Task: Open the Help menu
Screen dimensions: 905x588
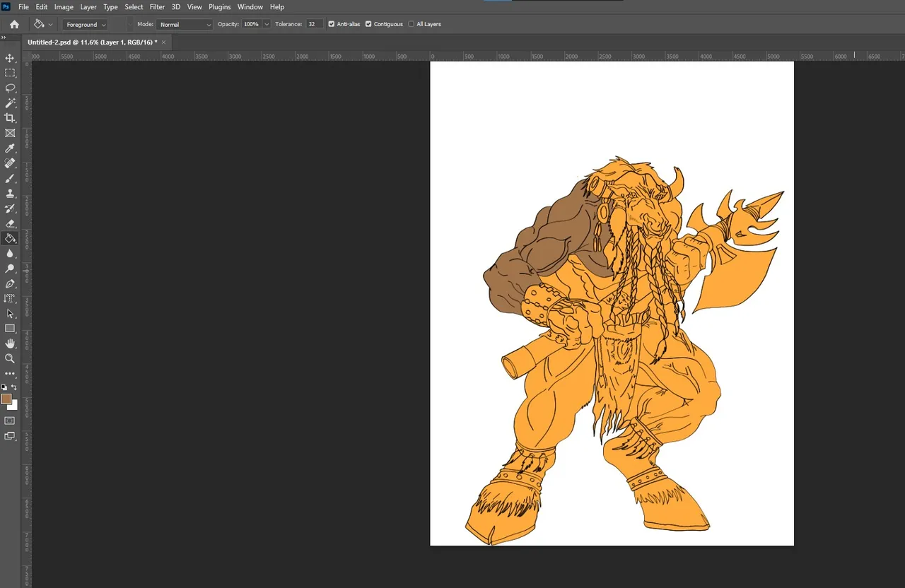Action: pos(277,6)
